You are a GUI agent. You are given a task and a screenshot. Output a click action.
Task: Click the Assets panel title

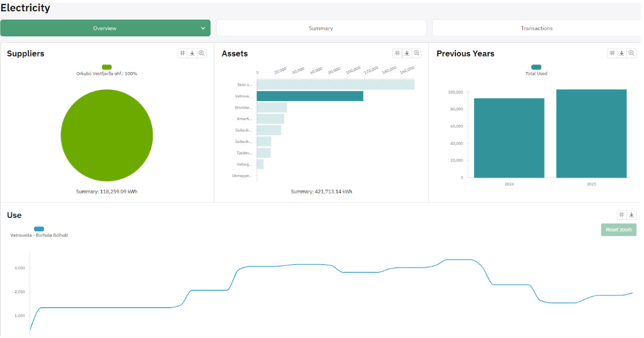click(x=235, y=53)
